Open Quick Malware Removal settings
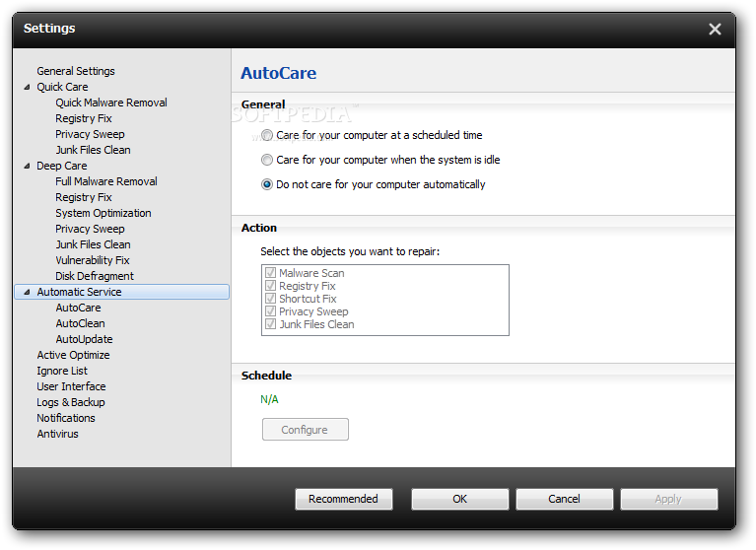This screenshot has width=756, height=550. click(111, 103)
